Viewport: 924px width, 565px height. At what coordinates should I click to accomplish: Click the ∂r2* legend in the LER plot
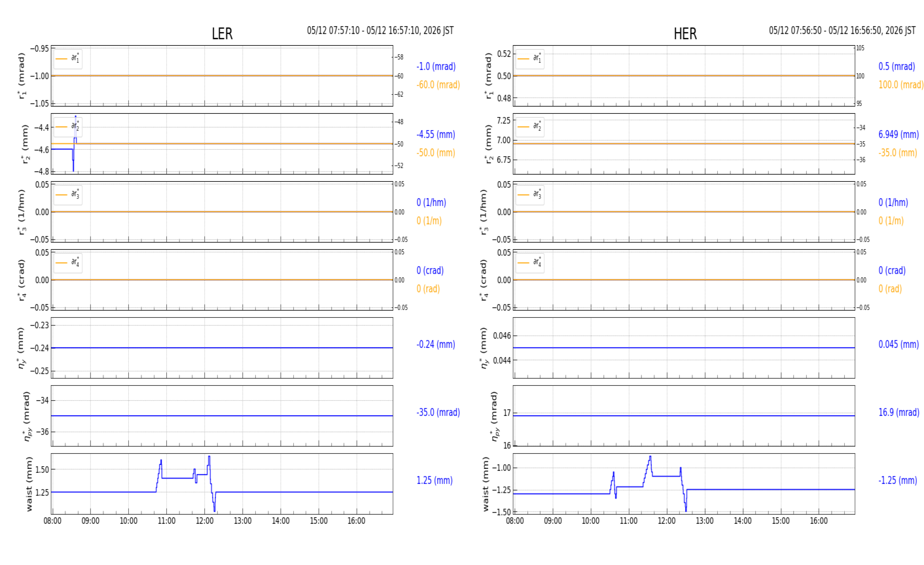pyautogui.click(x=68, y=127)
